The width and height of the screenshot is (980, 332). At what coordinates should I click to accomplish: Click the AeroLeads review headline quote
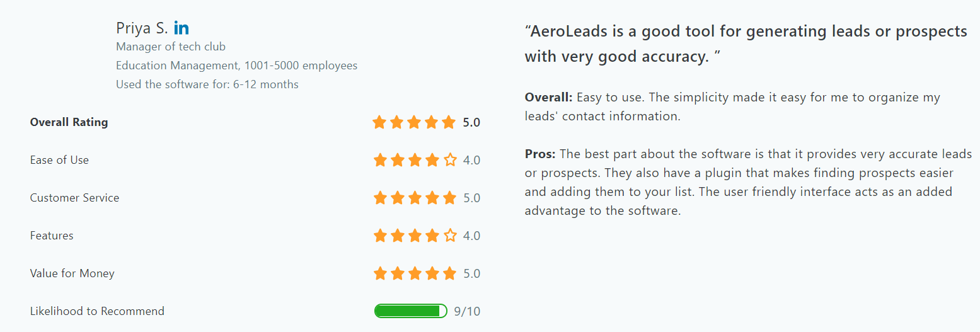(746, 43)
